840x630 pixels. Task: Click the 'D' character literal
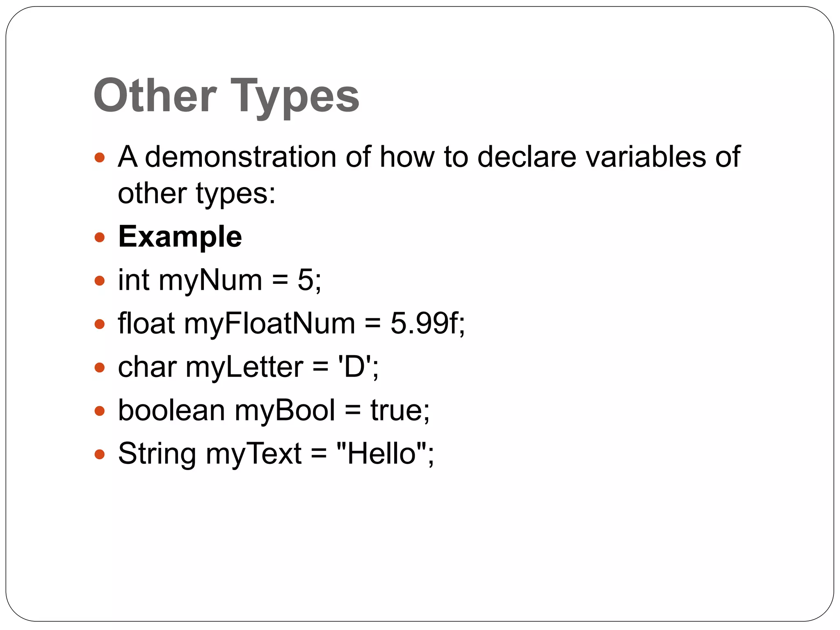point(354,367)
